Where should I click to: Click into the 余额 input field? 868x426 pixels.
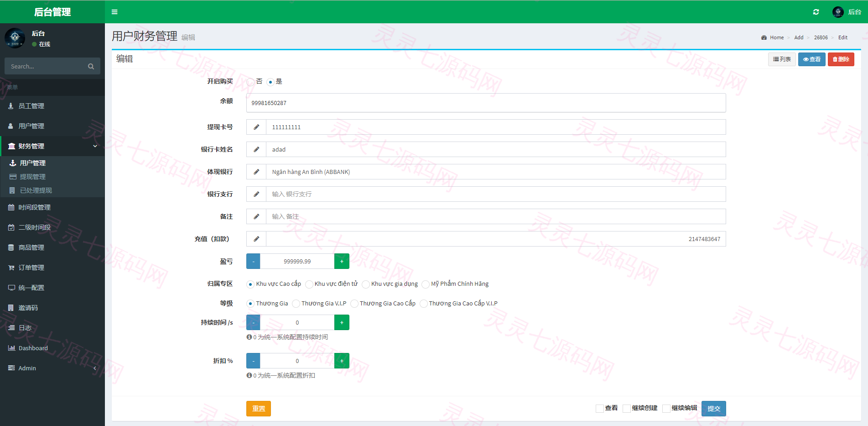pyautogui.click(x=486, y=103)
